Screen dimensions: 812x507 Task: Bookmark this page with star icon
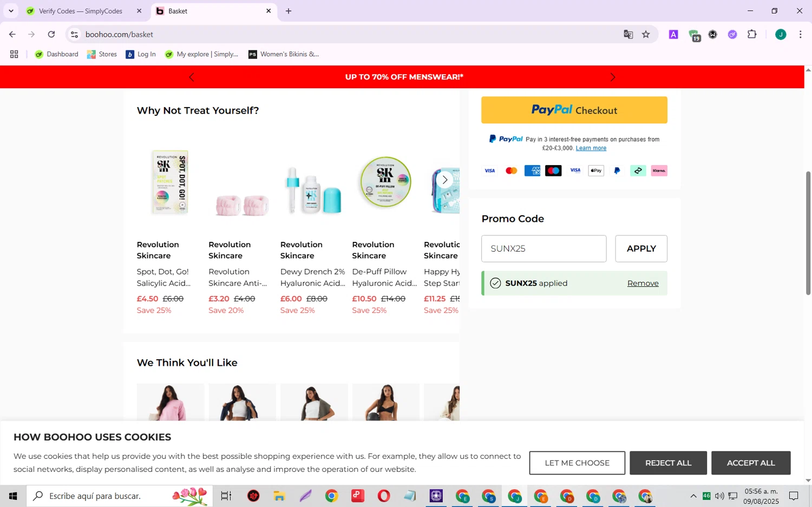point(646,34)
